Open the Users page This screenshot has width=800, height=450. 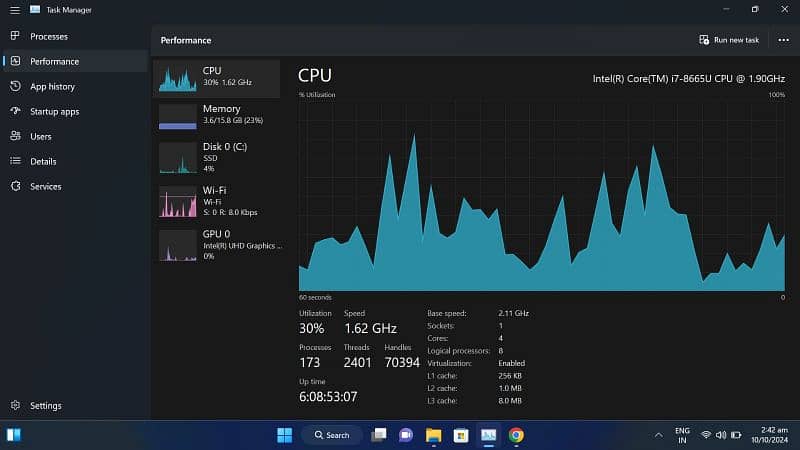tap(40, 136)
